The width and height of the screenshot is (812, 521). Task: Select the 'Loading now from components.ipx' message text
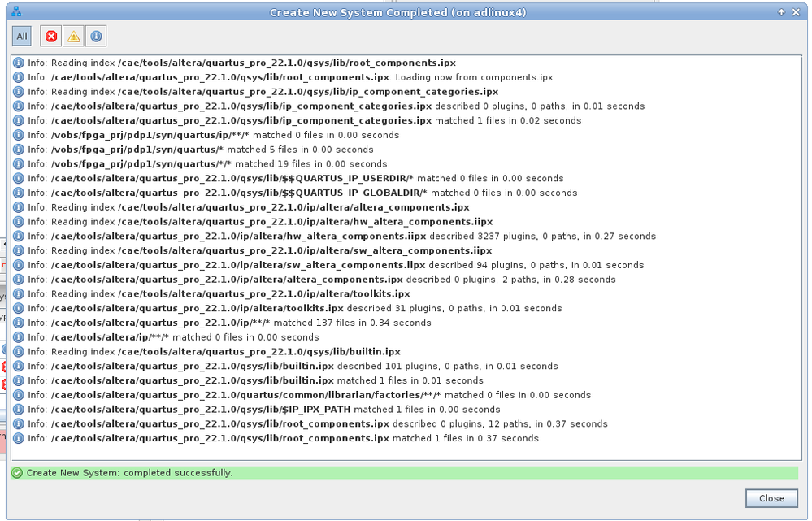(474, 77)
